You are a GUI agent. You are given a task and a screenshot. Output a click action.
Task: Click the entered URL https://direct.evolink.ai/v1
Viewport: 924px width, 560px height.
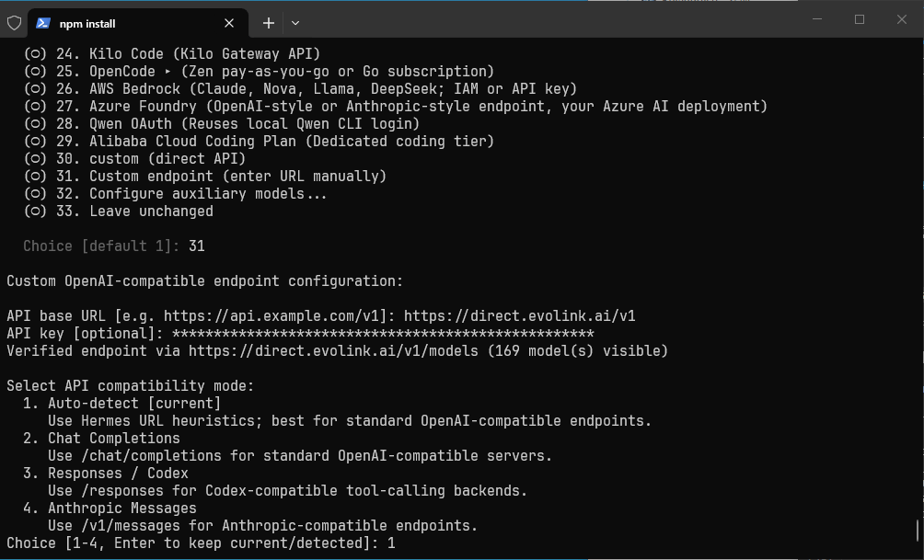pos(520,316)
